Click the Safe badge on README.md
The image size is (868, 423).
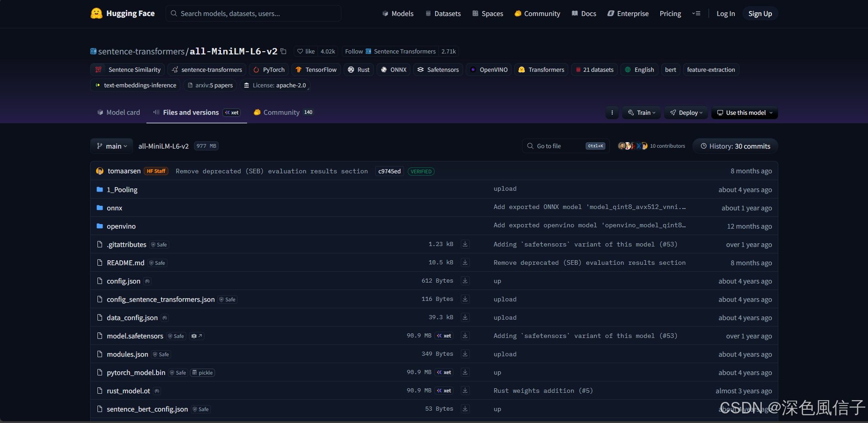click(x=157, y=263)
